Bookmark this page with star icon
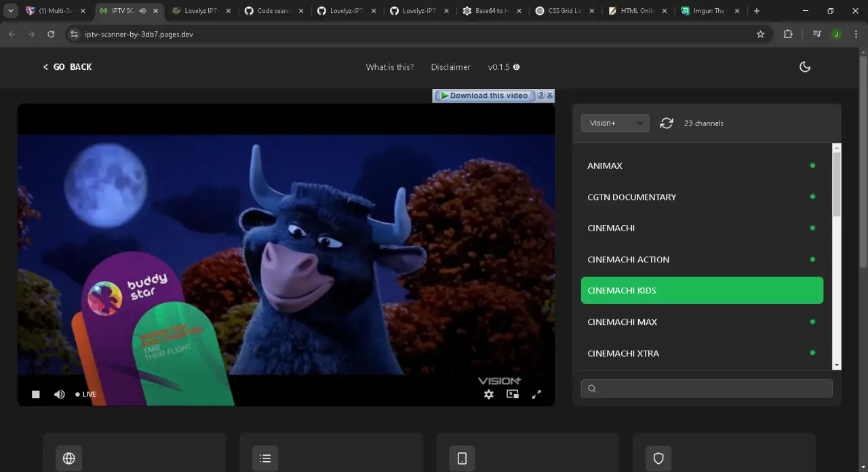Screen dimensions: 868x472 [x=760, y=34]
